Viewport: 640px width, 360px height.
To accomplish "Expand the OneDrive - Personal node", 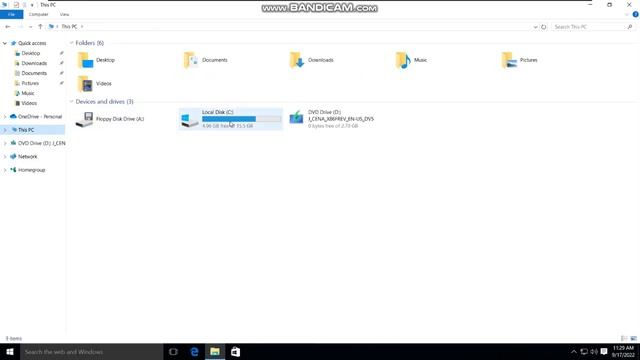I will pyautogui.click(x=5, y=117).
